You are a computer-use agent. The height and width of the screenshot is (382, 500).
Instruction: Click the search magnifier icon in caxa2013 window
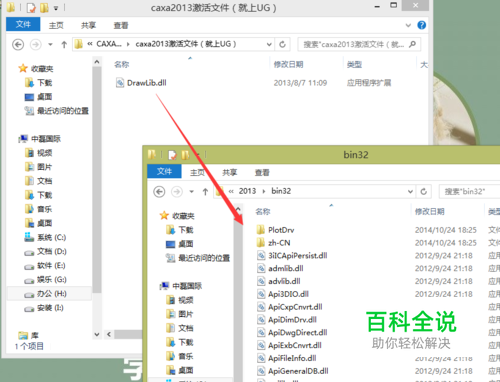pyautogui.click(x=412, y=44)
